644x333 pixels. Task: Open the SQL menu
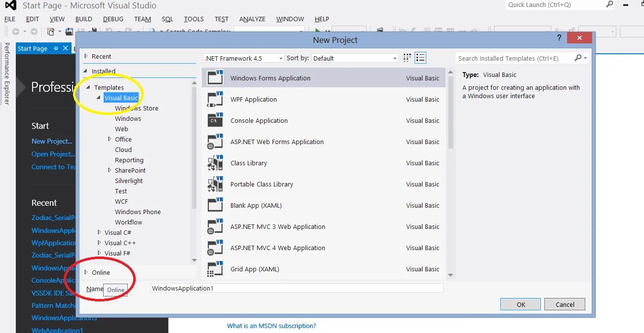click(168, 19)
